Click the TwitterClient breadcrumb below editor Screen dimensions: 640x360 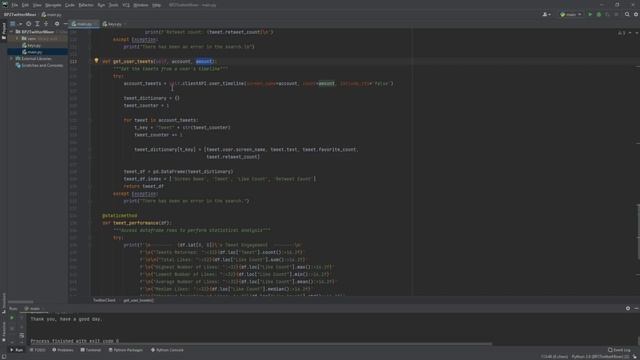pos(104,300)
